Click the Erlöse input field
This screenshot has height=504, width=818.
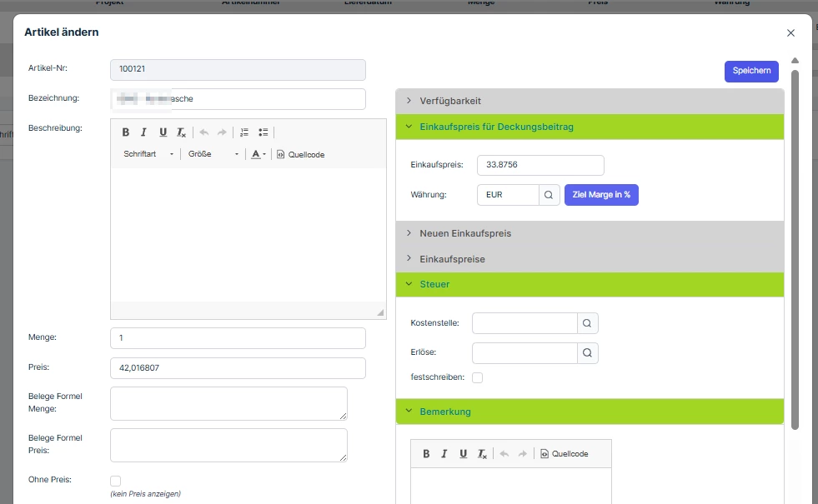click(524, 353)
